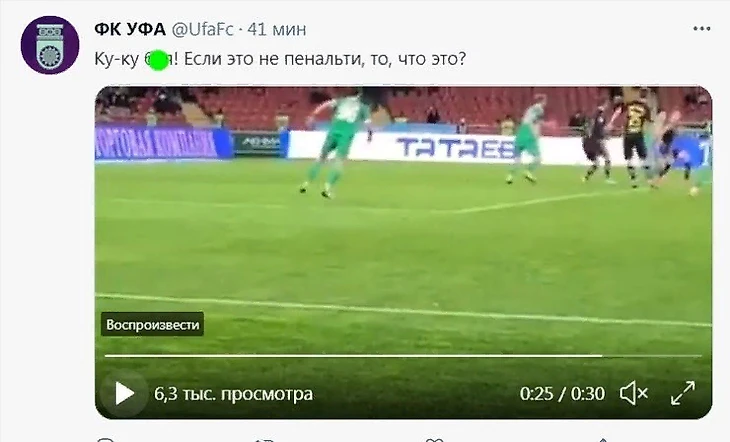Unmute the video using the speaker icon

tap(634, 394)
